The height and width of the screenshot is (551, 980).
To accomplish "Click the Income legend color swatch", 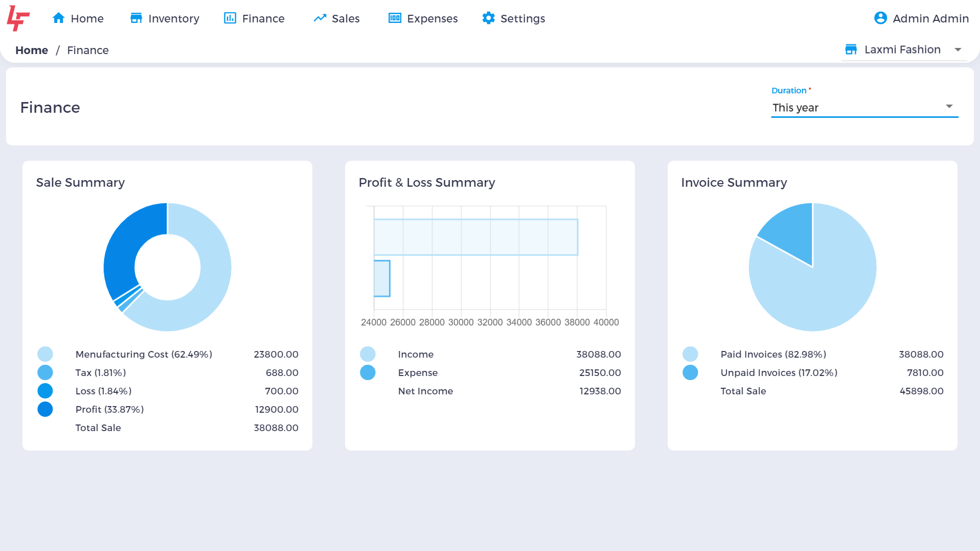I will click(368, 354).
